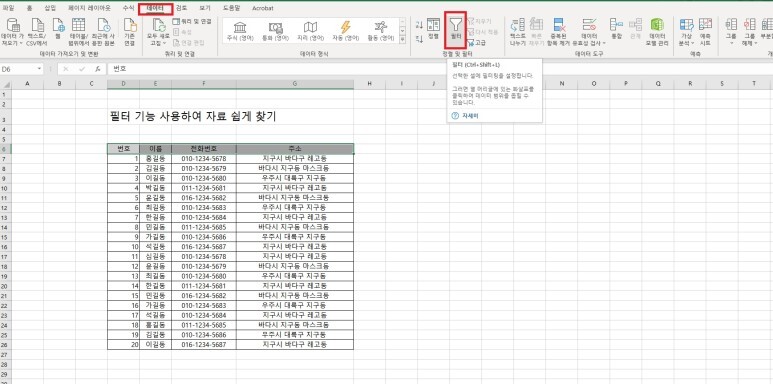Select the 지리 (Geography) data type

coord(311,31)
